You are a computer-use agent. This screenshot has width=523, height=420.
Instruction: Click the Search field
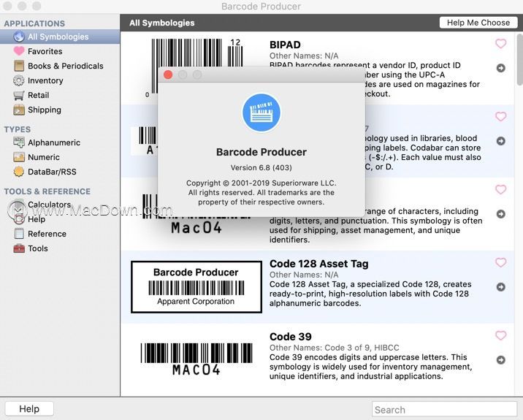(x=444, y=409)
